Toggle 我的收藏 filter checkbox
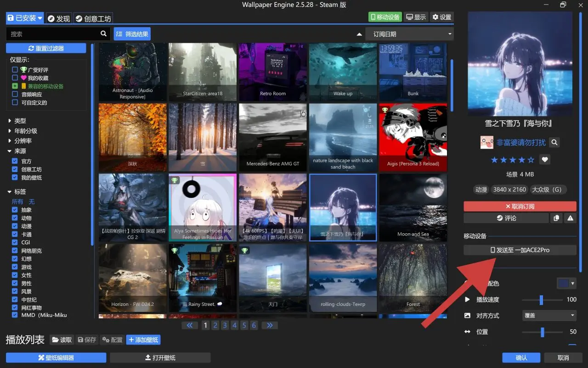This screenshot has height=368, width=588. pyautogui.click(x=15, y=78)
